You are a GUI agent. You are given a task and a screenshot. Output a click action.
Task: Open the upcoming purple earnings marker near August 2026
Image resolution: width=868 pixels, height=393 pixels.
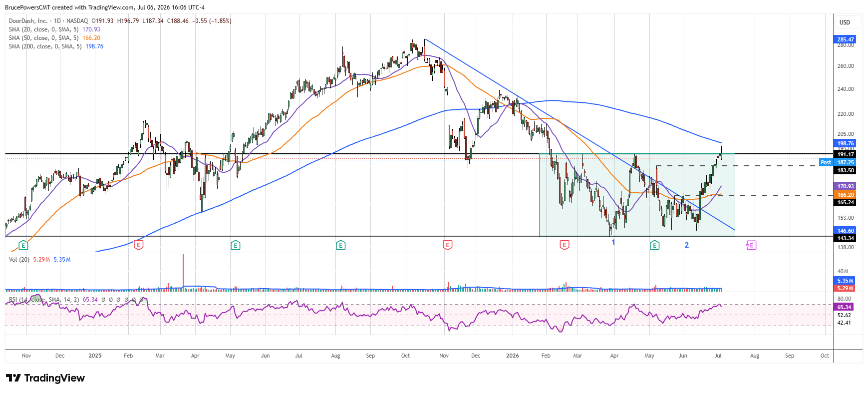click(751, 245)
